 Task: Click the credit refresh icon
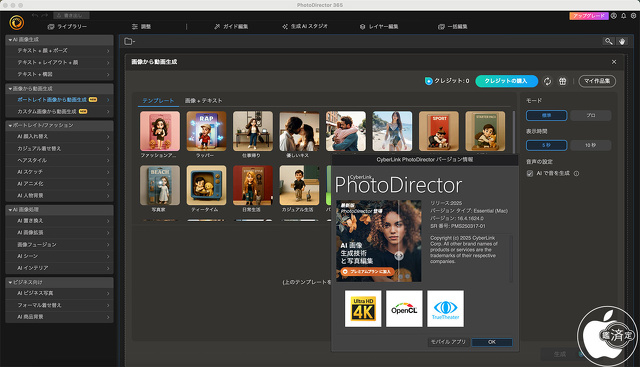click(547, 81)
